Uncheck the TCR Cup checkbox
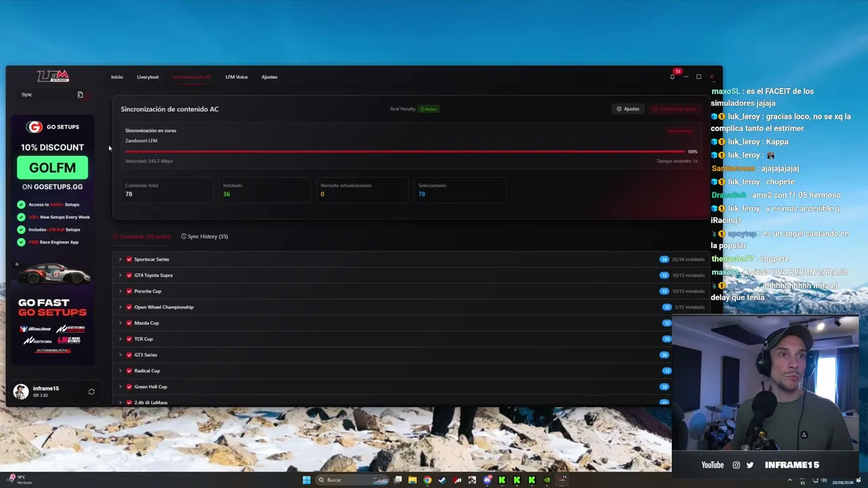 pyautogui.click(x=129, y=339)
